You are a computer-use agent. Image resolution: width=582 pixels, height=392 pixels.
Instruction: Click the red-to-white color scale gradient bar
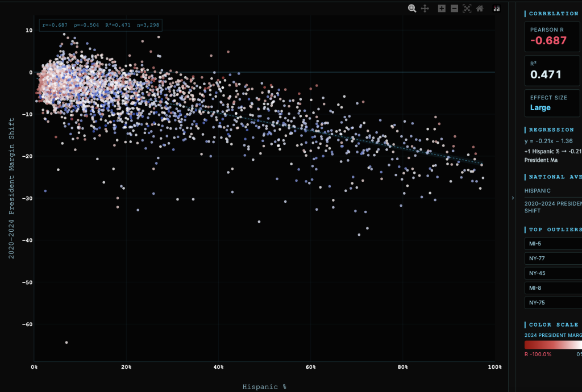coord(553,345)
